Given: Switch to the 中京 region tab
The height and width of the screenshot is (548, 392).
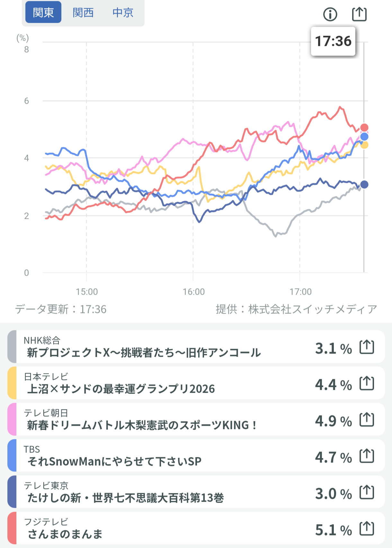Looking at the screenshot, I should tap(123, 13).
